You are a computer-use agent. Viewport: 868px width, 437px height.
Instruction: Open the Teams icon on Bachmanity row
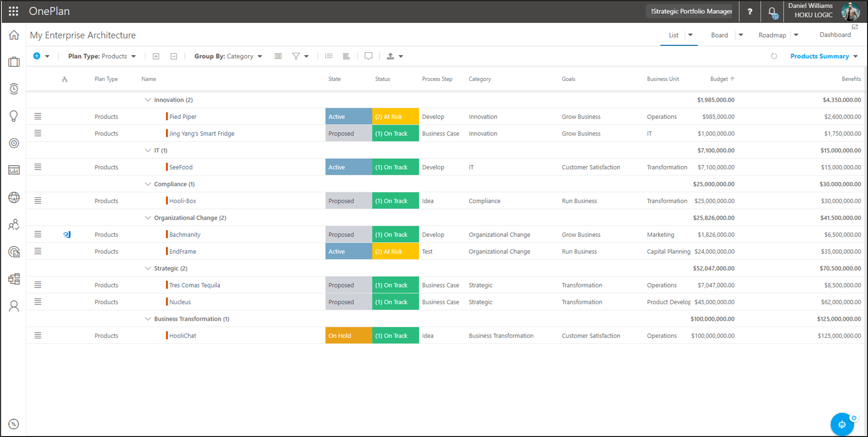[67, 234]
